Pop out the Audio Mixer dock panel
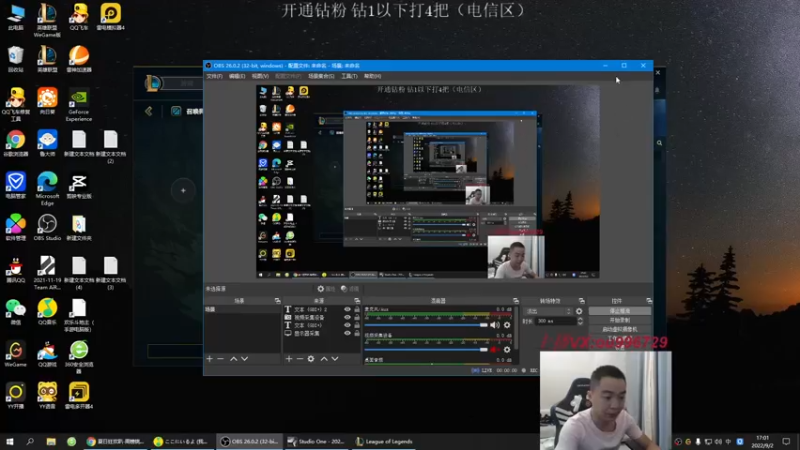The width and height of the screenshot is (800, 450). (516, 301)
